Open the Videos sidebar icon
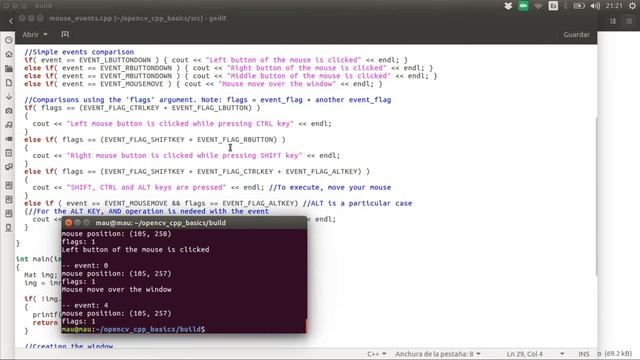Viewport: 640px width, 360px height. pyautogui.click(x=9, y=139)
